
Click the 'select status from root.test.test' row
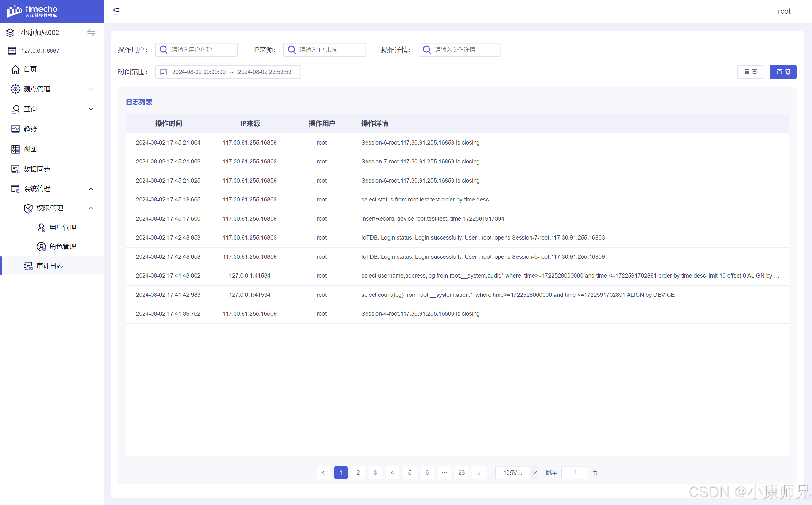click(457, 200)
